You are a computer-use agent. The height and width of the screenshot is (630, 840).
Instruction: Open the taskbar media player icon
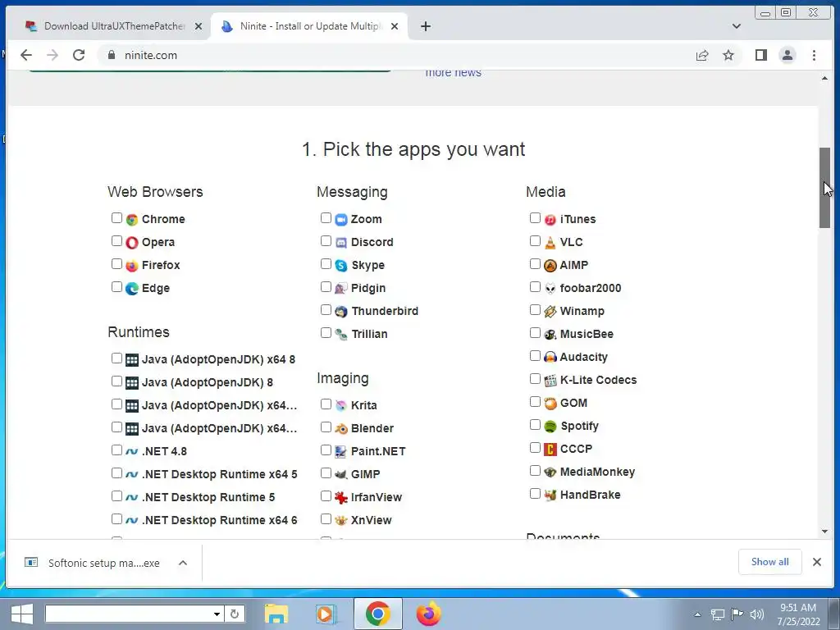click(x=325, y=614)
